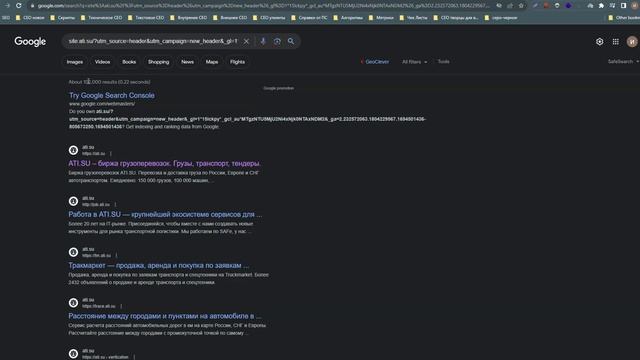Open the 'Скрипты' bookmarks folder
Viewport: 640px width, 360px height.
pyautogui.click(x=62, y=18)
